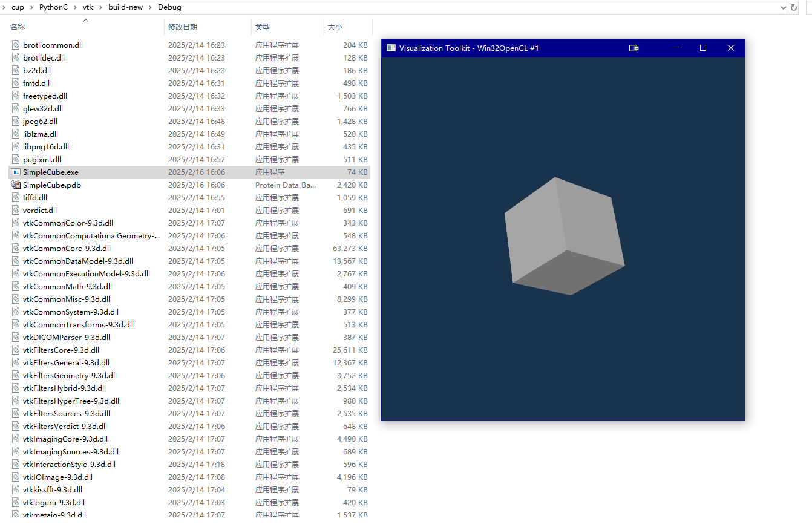Select the vtkCommonExecutionModel-9.3d.dll file name
Viewport: 812px width, 530px height.
87,273
